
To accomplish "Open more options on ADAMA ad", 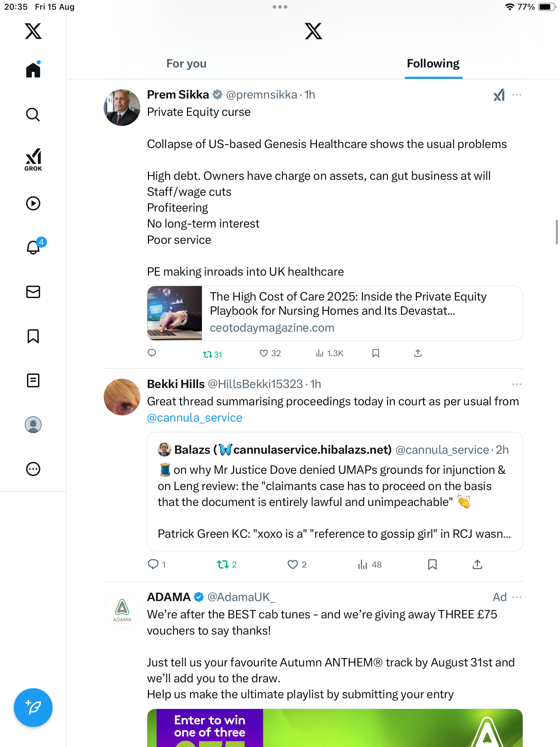I will click(x=517, y=597).
